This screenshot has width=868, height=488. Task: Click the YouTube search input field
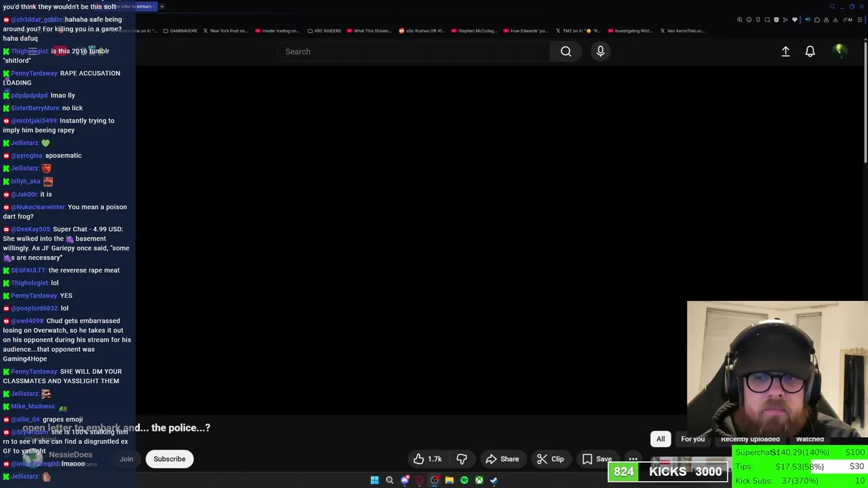pos(414,52)
